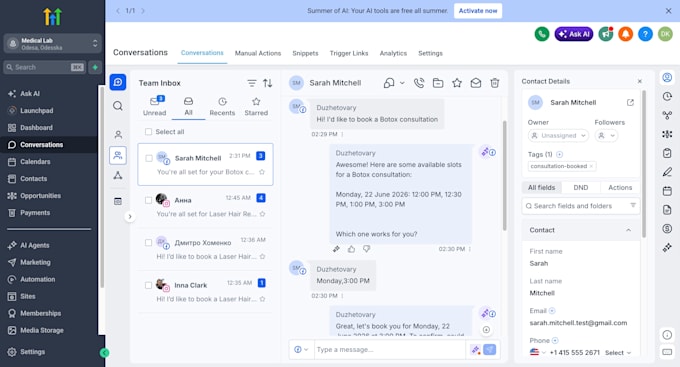Open the megaphone announcements icon
This screenshot has height=367, width=680.
click(606, 34)
